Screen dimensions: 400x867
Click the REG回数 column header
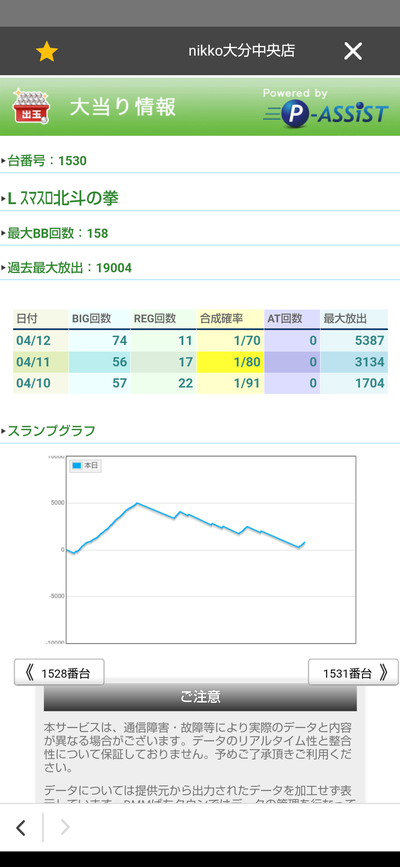(x=163, y=319)
